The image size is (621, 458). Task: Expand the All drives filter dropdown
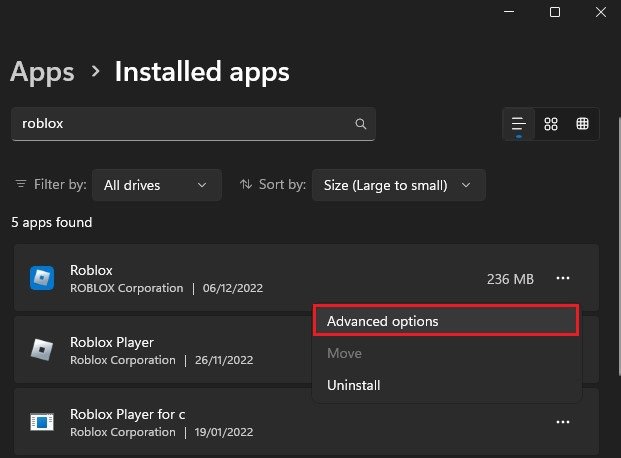tap(156, 185)
